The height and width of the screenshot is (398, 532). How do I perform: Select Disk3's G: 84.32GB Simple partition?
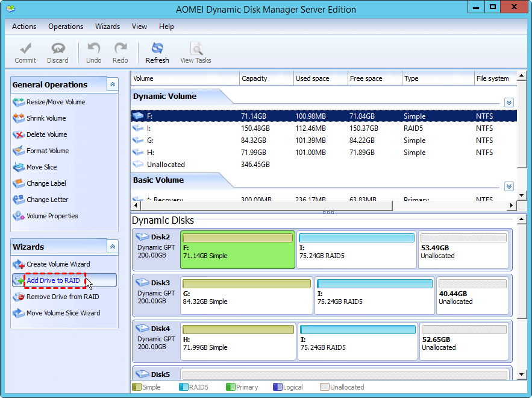point(246,296)
